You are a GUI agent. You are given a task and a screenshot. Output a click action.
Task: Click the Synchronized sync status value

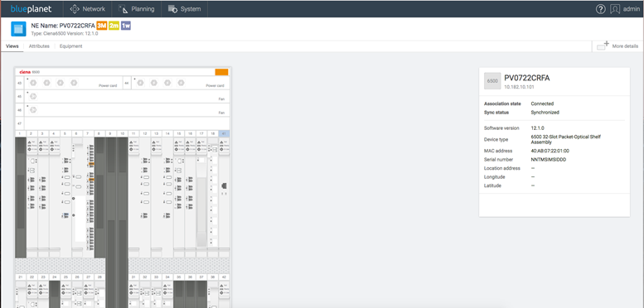(x=545, y=113)
